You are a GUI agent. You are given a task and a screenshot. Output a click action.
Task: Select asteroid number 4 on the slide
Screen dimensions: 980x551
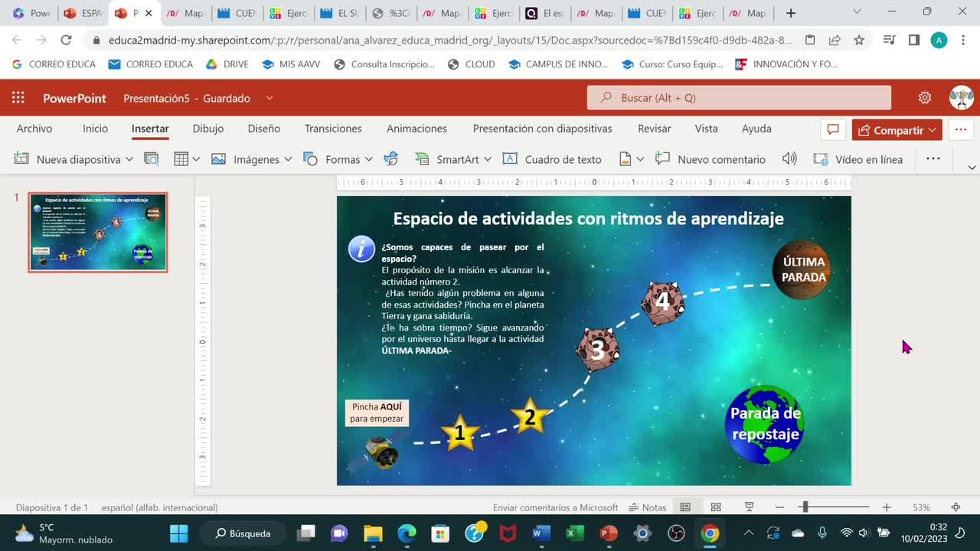662,302
